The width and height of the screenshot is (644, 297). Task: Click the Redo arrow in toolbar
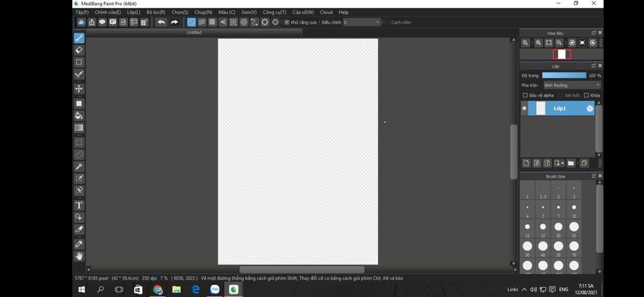(174, 22)
